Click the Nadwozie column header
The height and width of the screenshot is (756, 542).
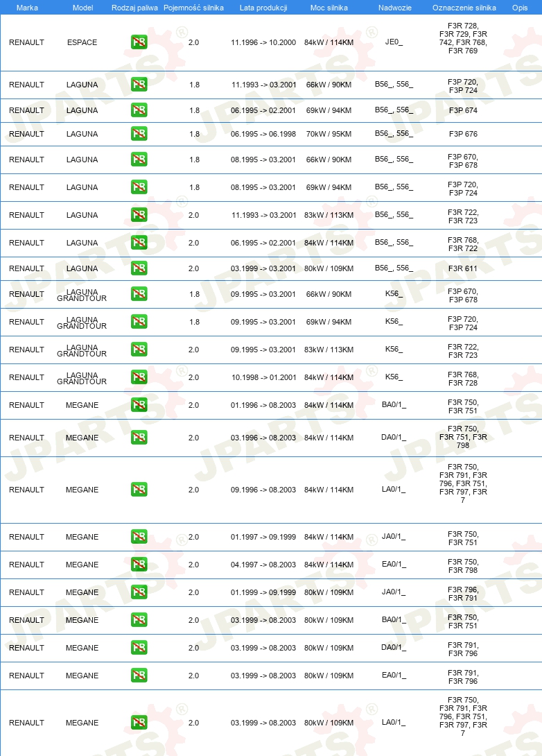[394, 8]
